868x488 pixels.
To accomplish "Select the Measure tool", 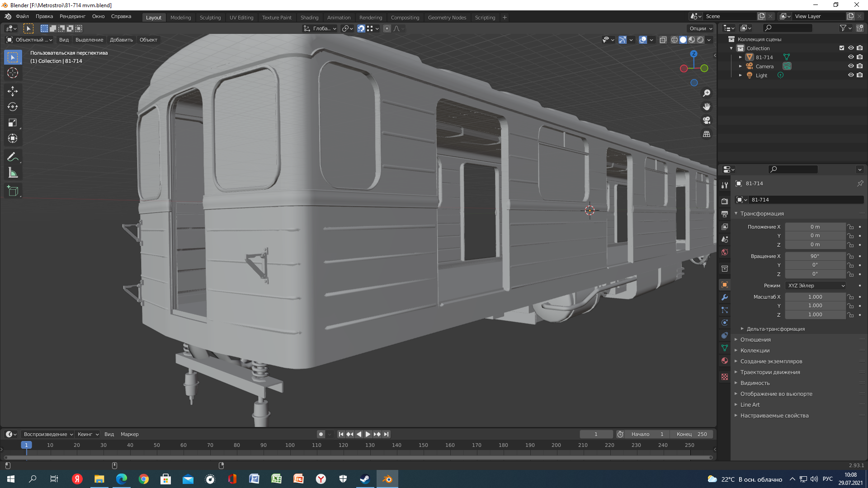I will [x=13, y=173].
